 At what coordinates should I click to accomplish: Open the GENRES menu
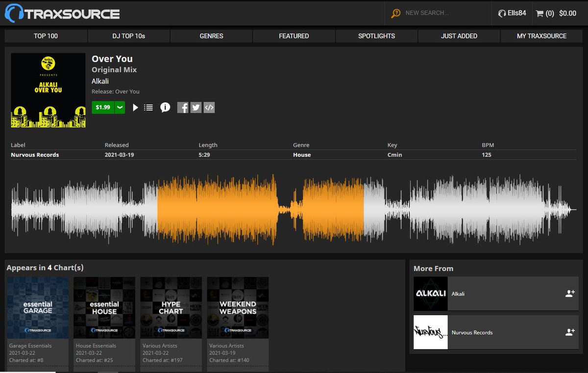[211, 36]
